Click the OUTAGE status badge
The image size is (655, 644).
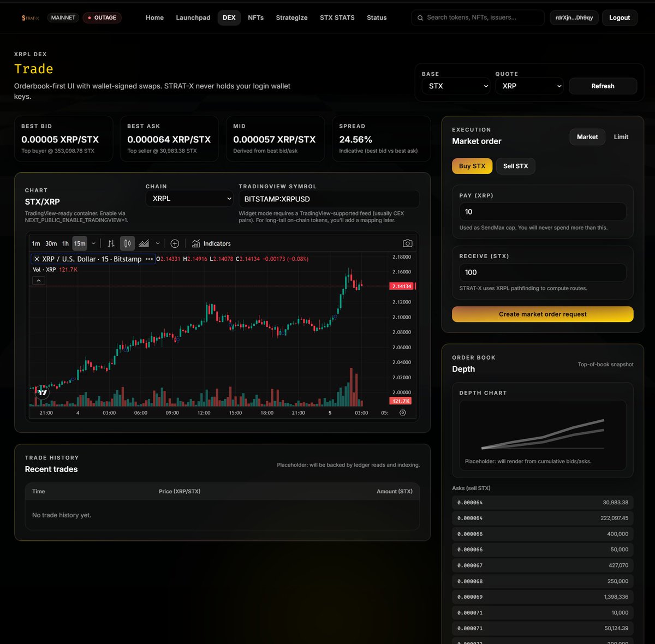102,18
